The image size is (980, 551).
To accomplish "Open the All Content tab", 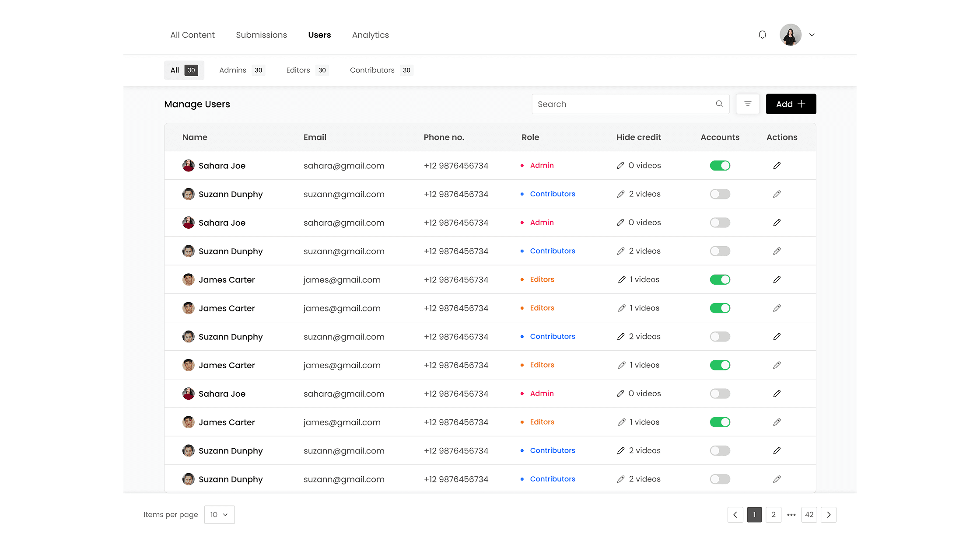I will pyautogui.click(x=192, y=35).
